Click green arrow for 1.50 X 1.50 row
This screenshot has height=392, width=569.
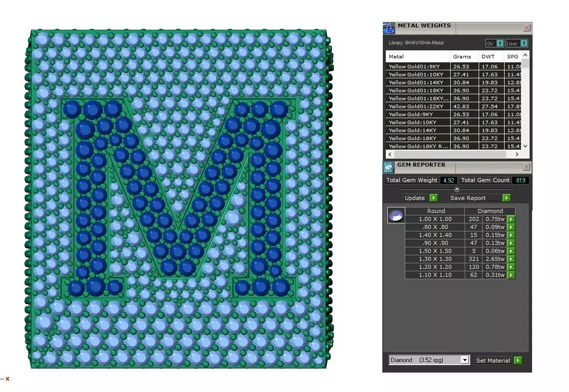(511, 251)
